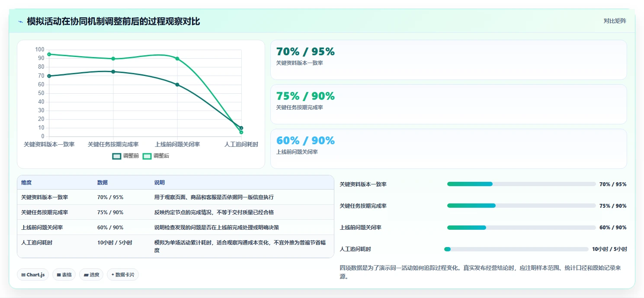The image size is (644, 298).
Task: Click the 调整前 data point at 75 on chart
Action: 113,71
